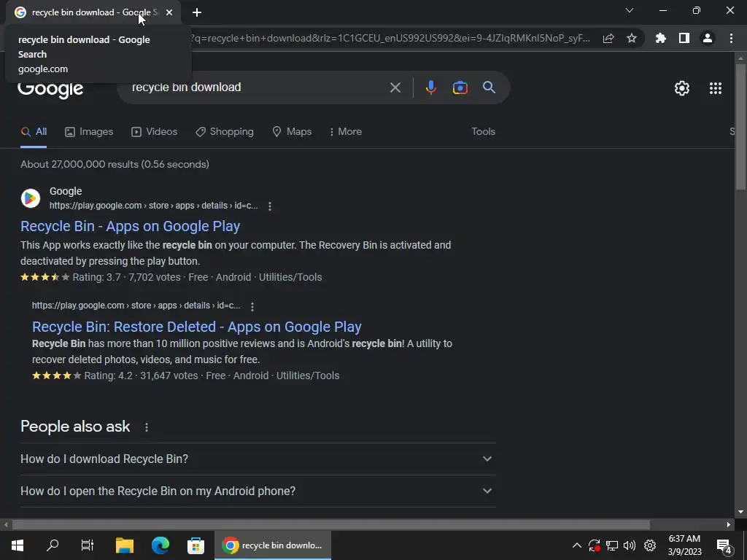The image size is (747, 560).
Task: Open Microsoft Store from taskbar
Action: tap(196, 545)
